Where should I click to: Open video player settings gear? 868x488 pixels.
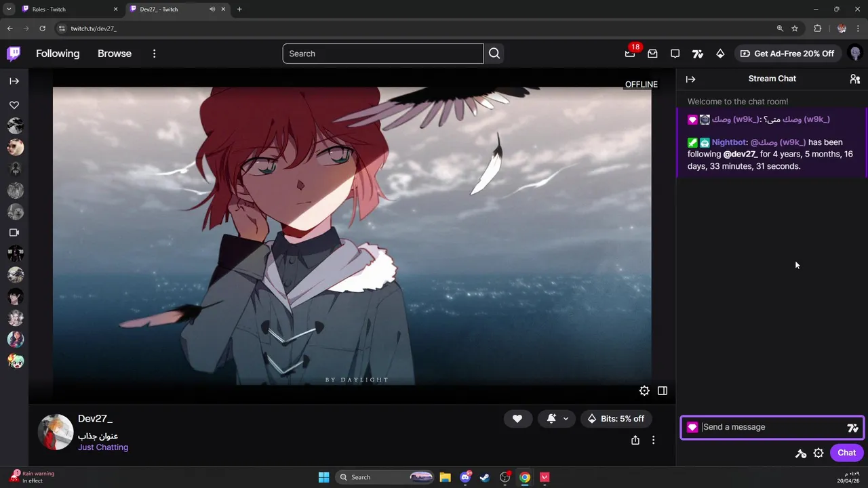644,390
